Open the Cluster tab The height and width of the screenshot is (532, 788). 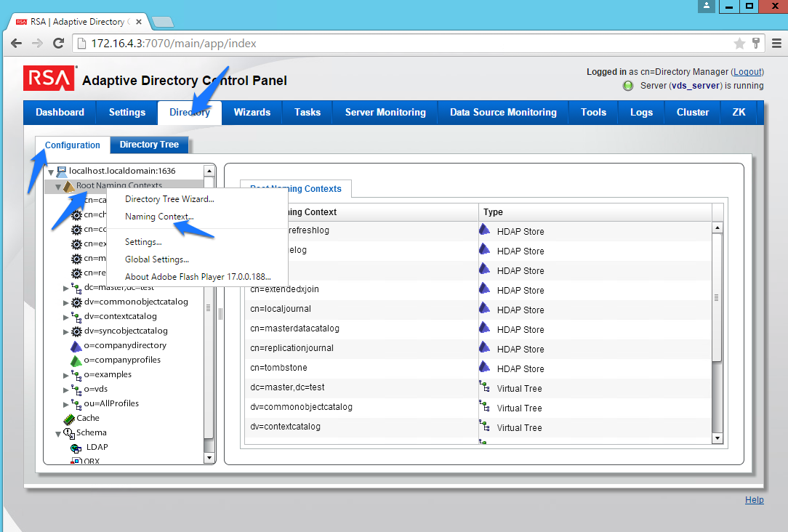(693, 113)
